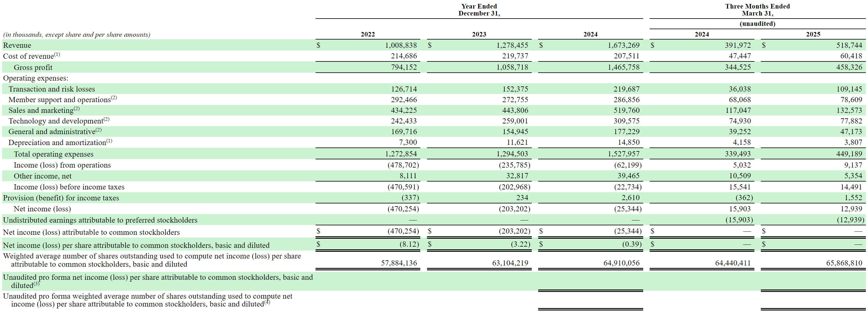Viewport: 868px width, 312px height.
Task: Select the Undistributed earnings attributable to preferred stockholders row
Action: pyautogui.click(x=434, y=220)
